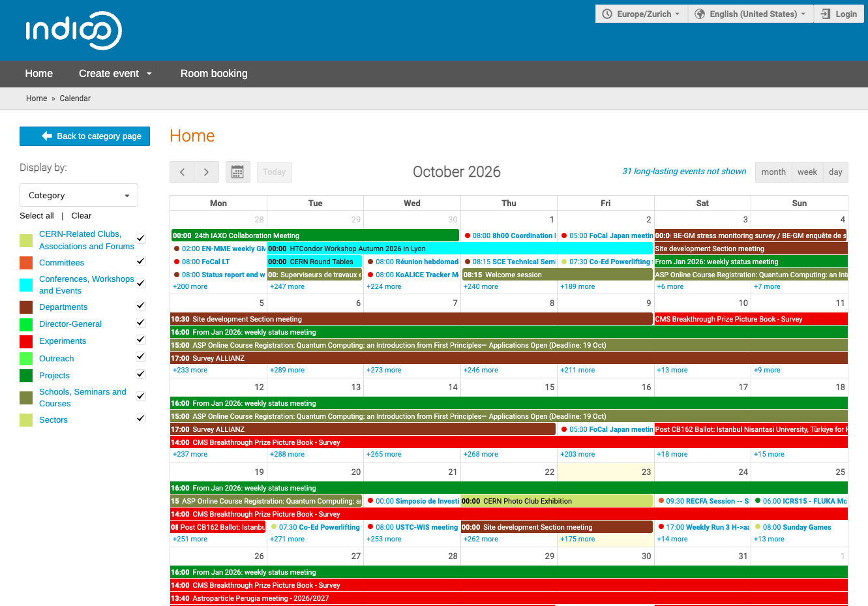The image size is (868, 606).
Task: Click the clock timezone icon
Action: pyautogui.click(x=607, y=14)
